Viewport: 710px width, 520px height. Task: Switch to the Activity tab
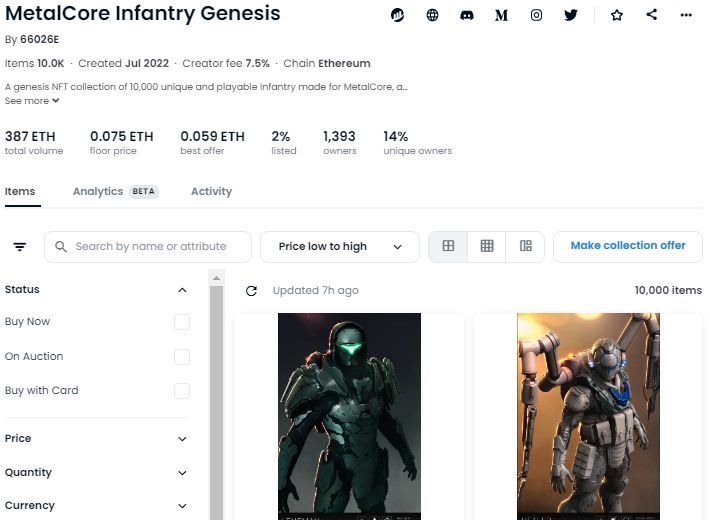(x=211, y=192)
